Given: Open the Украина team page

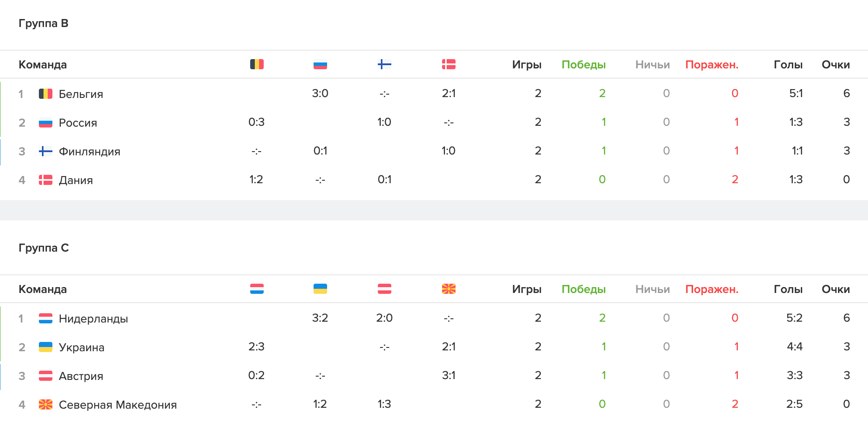Looking at the screenshot, I should pos(81,347).
